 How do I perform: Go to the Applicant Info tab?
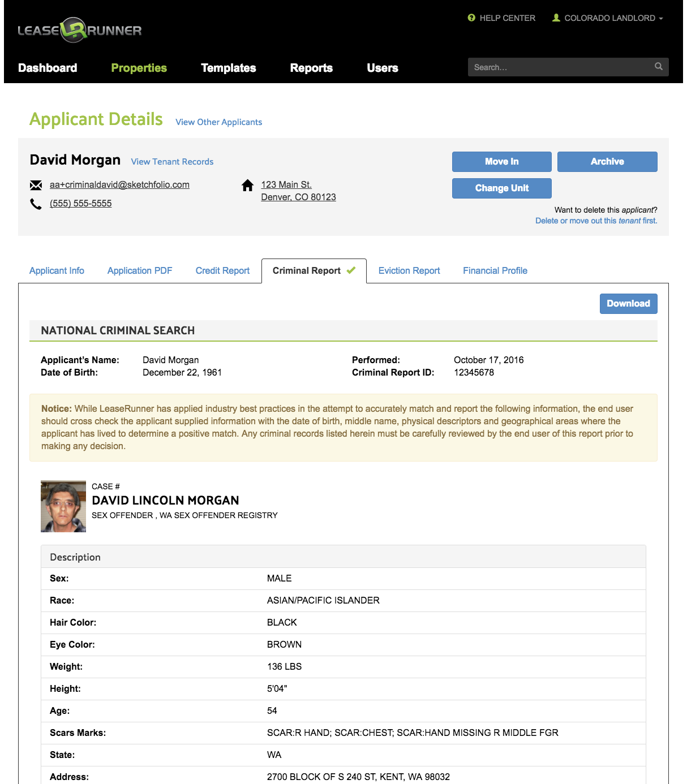[x=57, y=270]
